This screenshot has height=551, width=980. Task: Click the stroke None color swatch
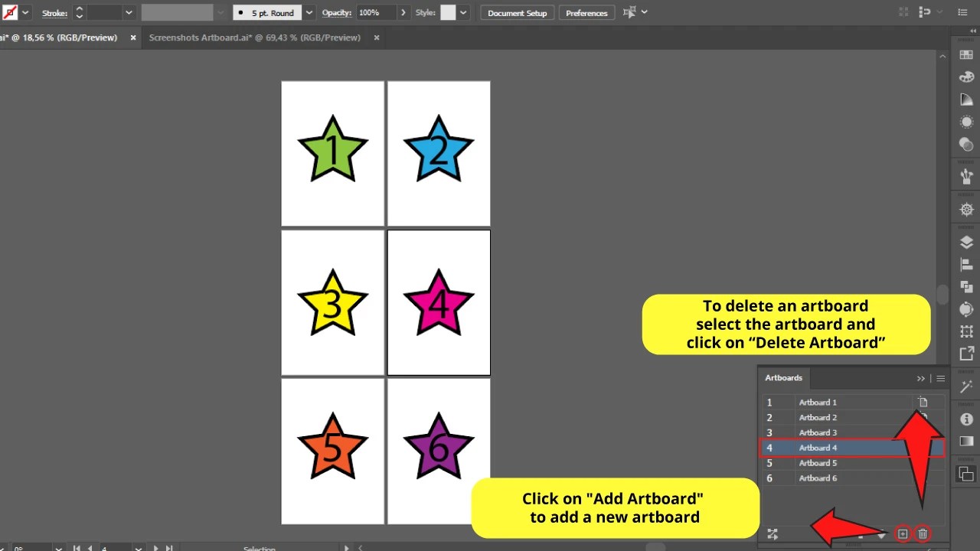(10, 12)
